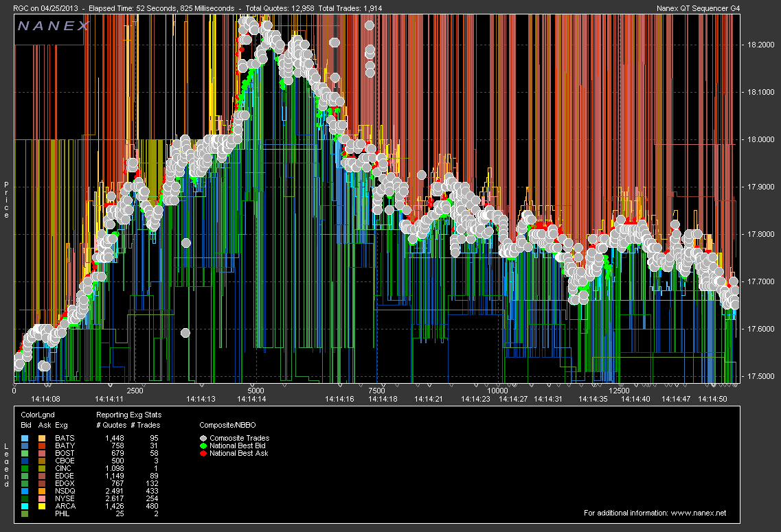
Task: Select 'Total Trades: 1,914' in the header
Action: coord(350,8)
